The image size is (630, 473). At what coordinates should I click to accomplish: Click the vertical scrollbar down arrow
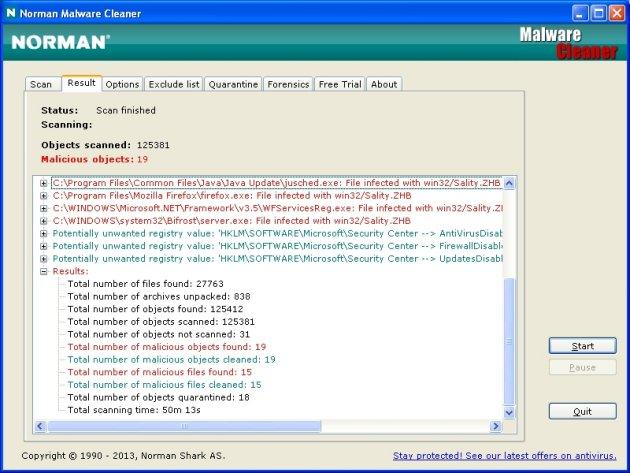(x=509, y=413)
